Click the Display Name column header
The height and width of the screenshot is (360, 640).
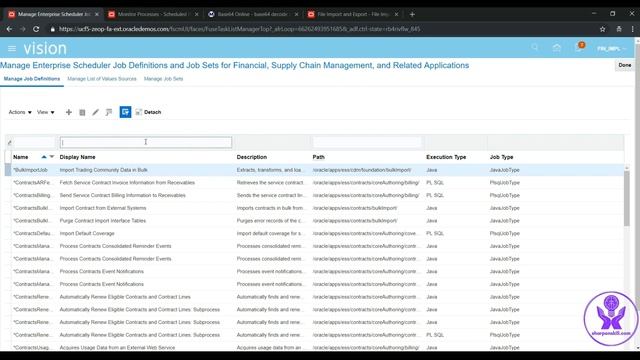(x=78, y=157)
